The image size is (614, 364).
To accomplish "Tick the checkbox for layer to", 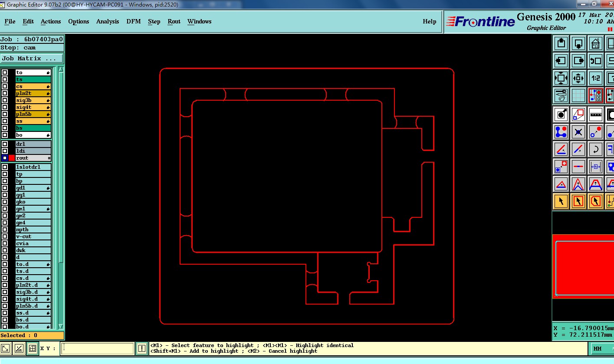I will pyautogui.click(x=5, y=72).
